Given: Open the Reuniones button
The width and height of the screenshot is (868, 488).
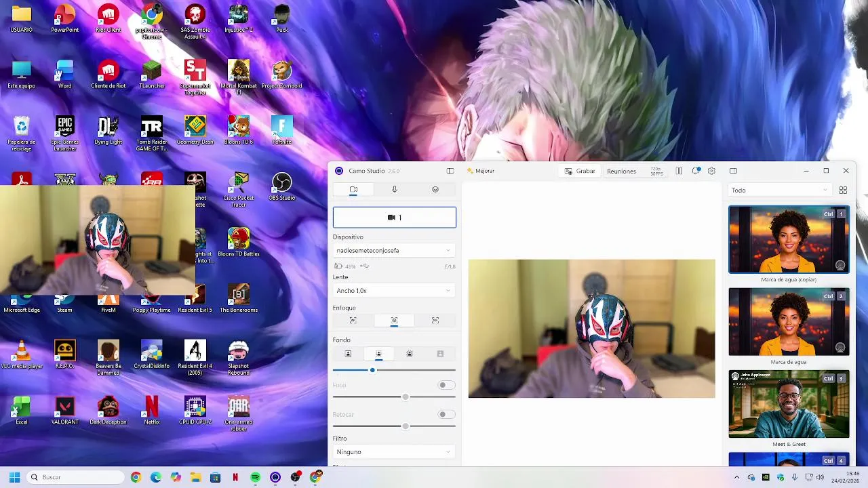Looking at the screenshot, I should [621, 171].
